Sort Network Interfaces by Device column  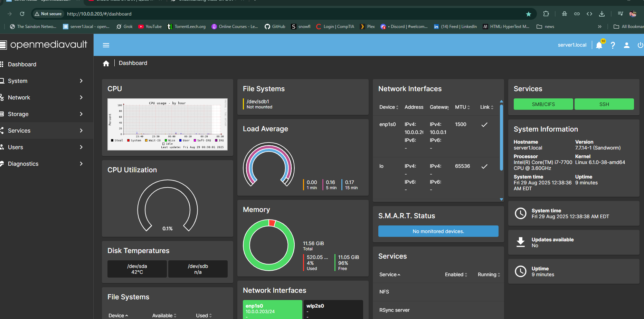[x=389, y=107]
